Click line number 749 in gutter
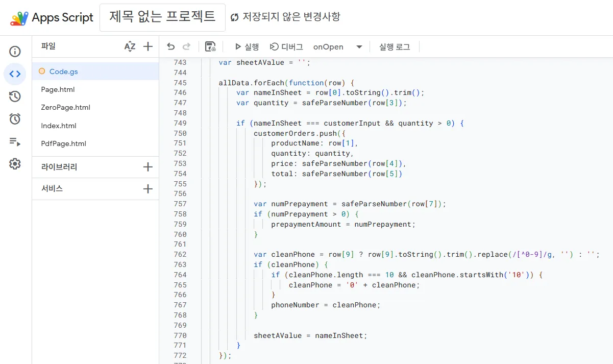The width and height of the screenshot is (613, 364). coord(180,123)
